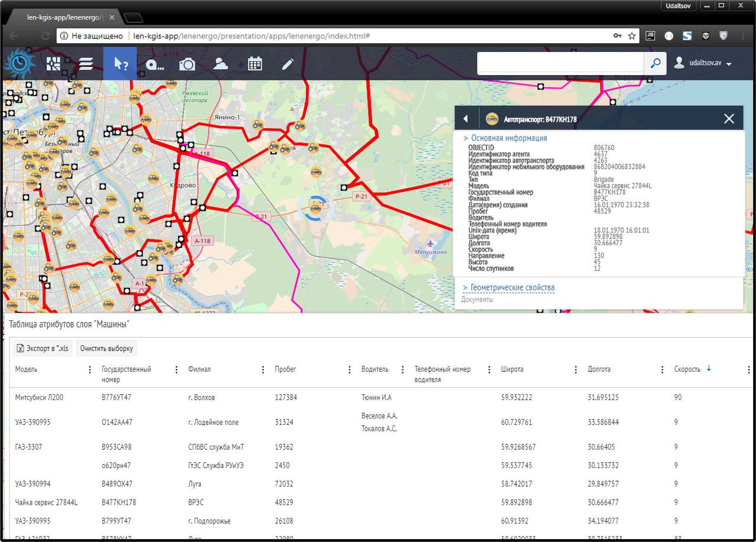Image resolution: width=756 pixels, height=542 pixels.
Task: Click the Chrome reload button
Action: [45, 36]
